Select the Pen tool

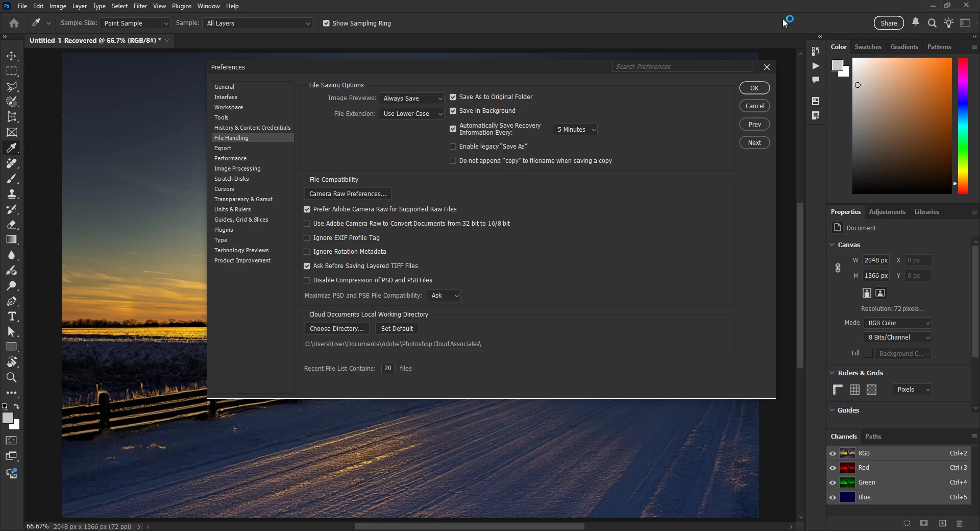[11, 301]
